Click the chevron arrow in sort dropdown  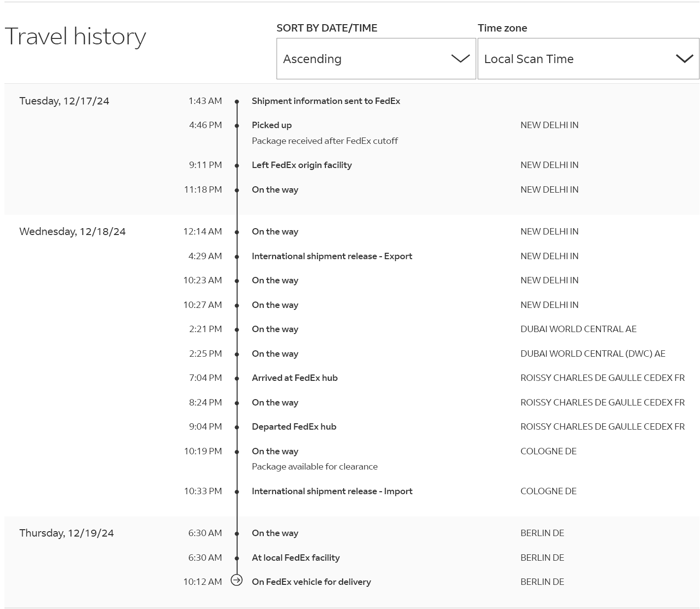460,59
